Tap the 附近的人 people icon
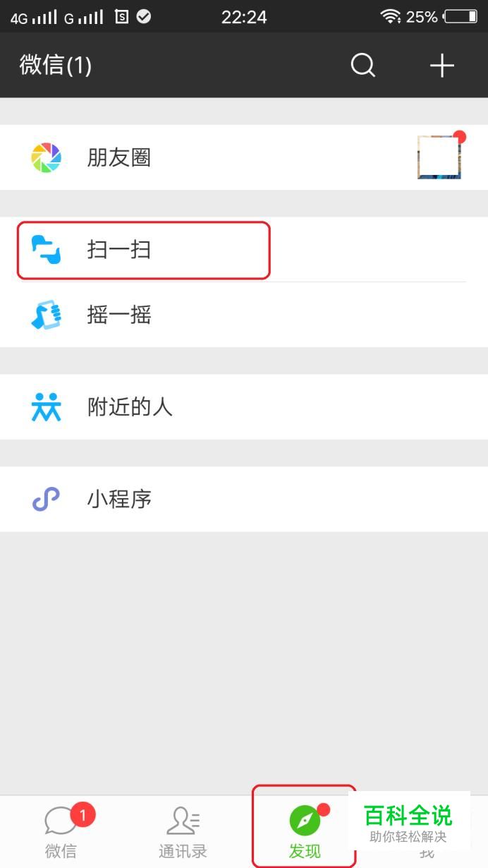The width and height of the screenshot is (488, 868). tap(47, 407)
